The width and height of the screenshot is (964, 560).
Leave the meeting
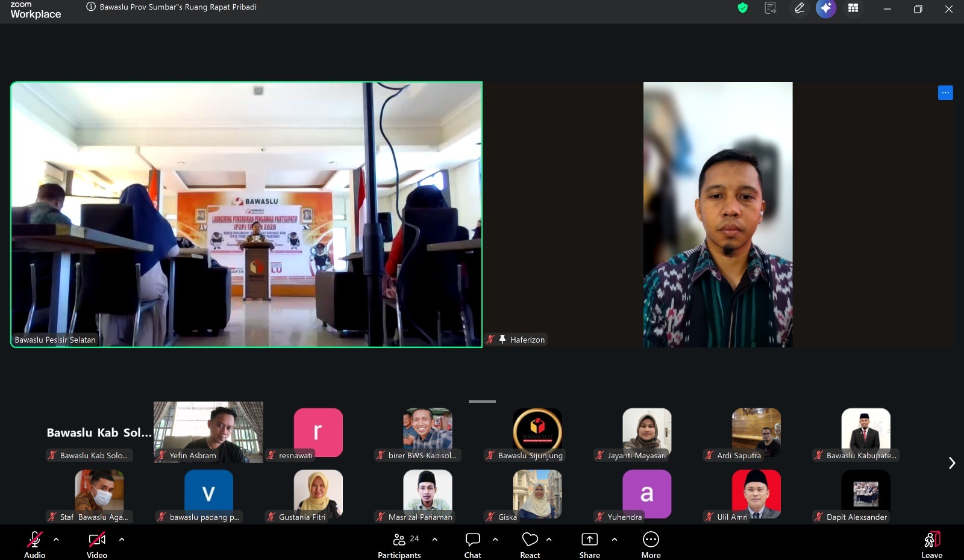(932, 544)
